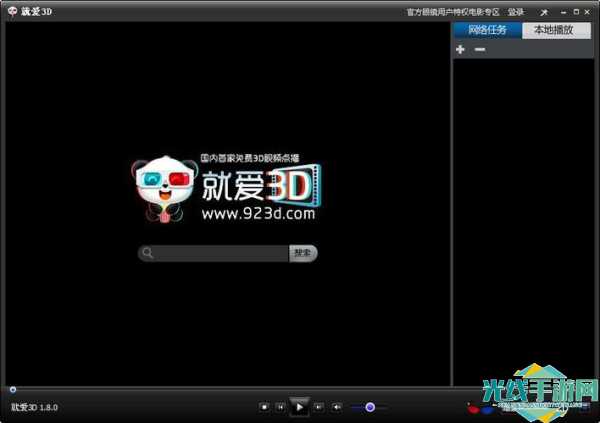Viewport: 600px width, 423px height.
Task: Click the pin window icon in title bar
Action: click(544, 13)
